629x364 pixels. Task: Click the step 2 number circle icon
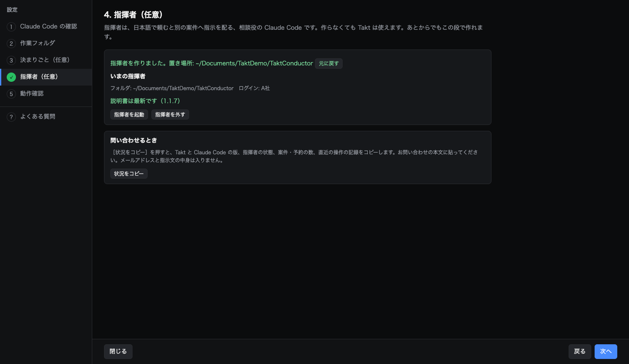(11, 43)
